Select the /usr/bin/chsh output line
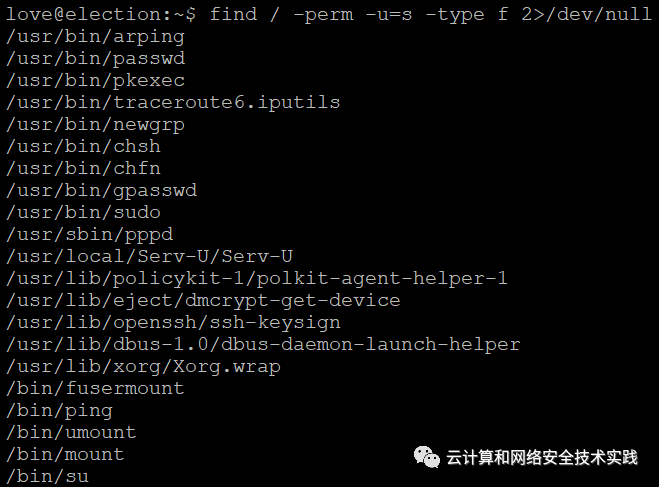659x487 pixels. click(x=83, y=147)
